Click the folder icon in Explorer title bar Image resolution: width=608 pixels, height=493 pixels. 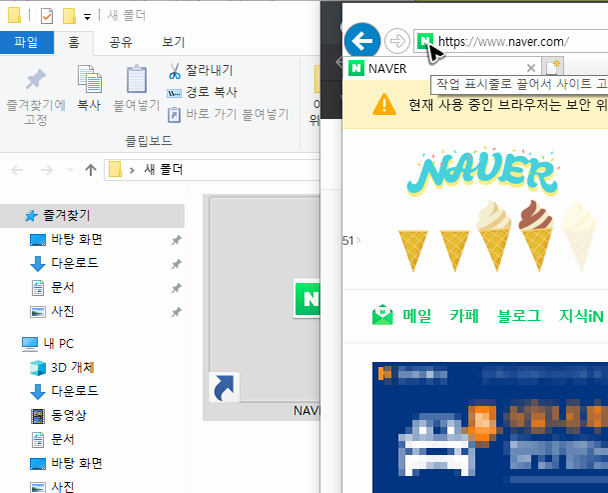[x=14, y=16]
